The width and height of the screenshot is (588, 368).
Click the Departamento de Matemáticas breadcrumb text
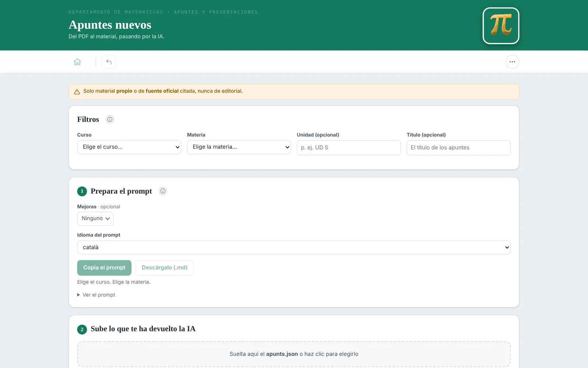[116, 12]
